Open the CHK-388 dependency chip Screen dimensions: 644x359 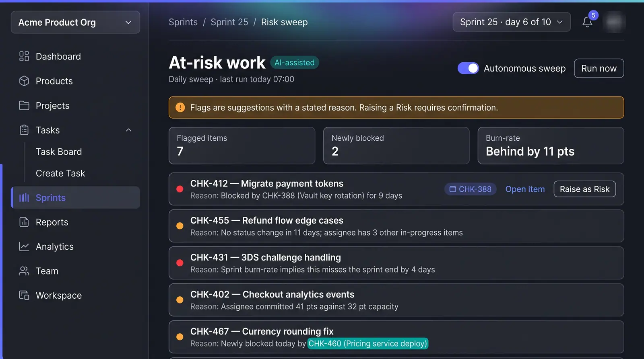click(x=471, y=189)
